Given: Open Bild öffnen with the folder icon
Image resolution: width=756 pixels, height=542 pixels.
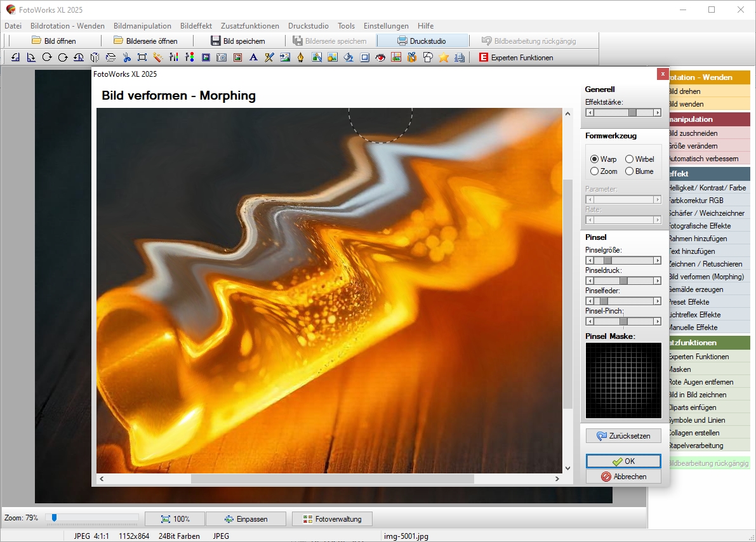Looking at the screenshot, I should 54,41.
